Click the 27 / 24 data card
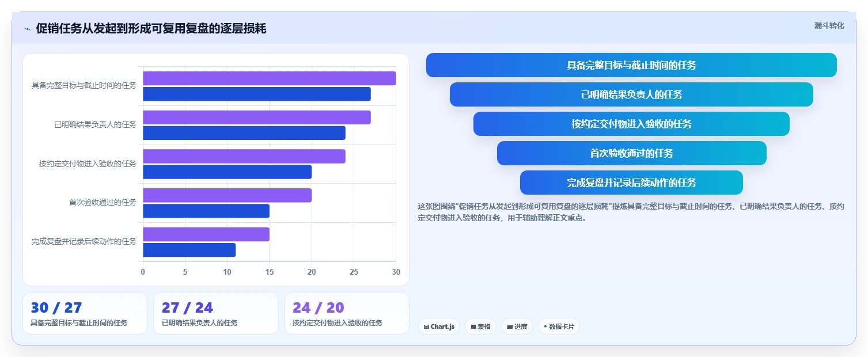The image size is (868, 357). pos(216,313)
